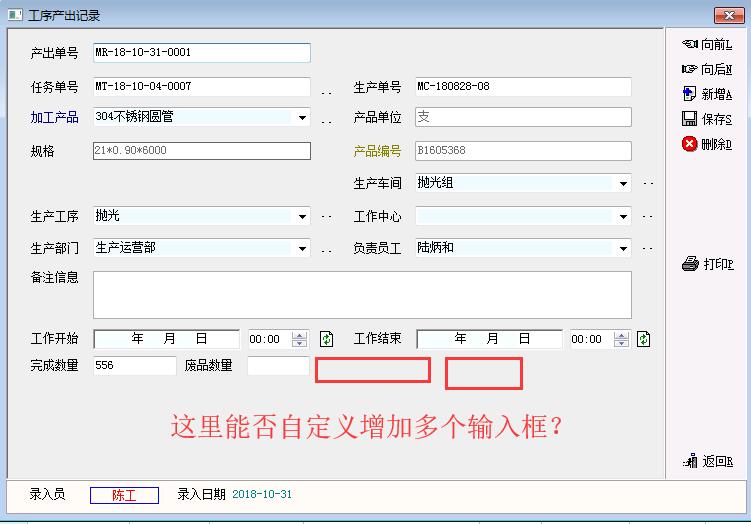Image resolution: width=751 pixels, height=524 pixels.
Task: Click the 删除 (delete) red X button
Action: coord(706,144)
